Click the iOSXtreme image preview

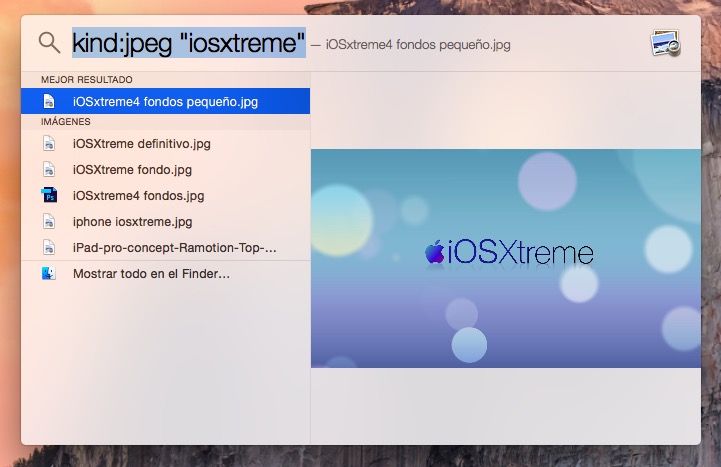(506, 258)
